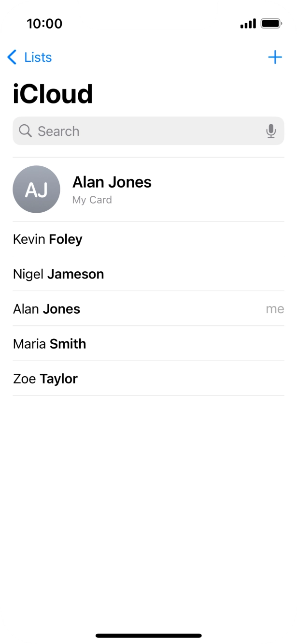Open Alan Jones My Card
Image resolution: width=297 pixels, height=644 pixels.
tap(112, 182)
